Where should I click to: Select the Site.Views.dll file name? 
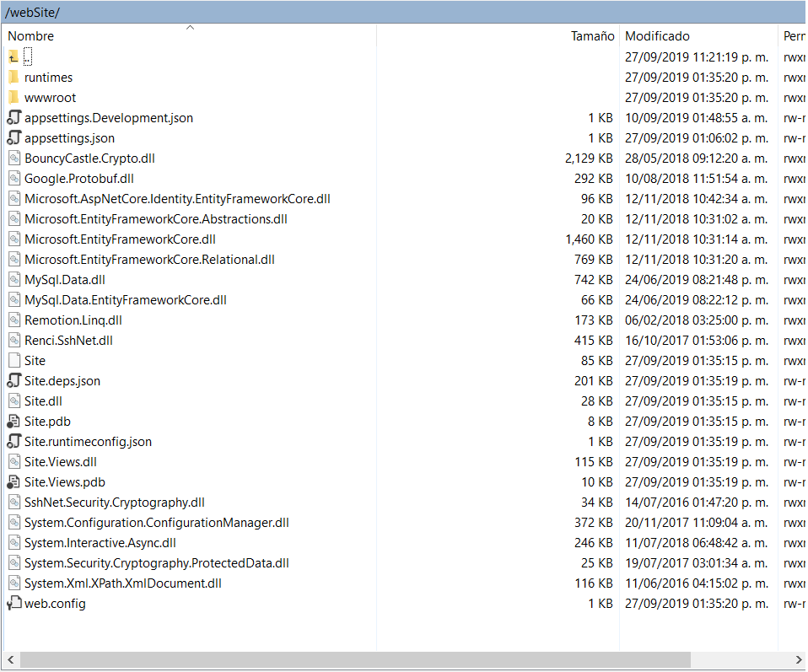tap(60, 462)
